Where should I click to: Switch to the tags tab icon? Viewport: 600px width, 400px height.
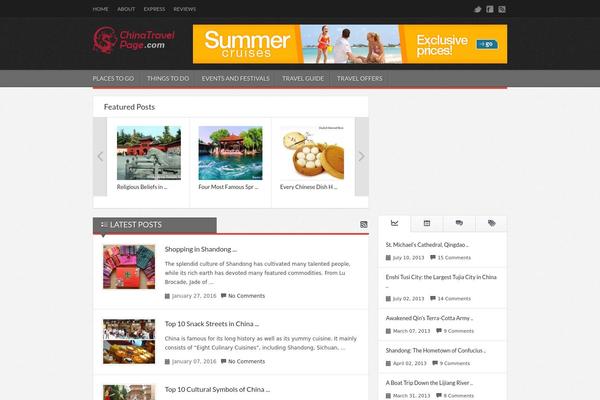(x=491, y=223)
